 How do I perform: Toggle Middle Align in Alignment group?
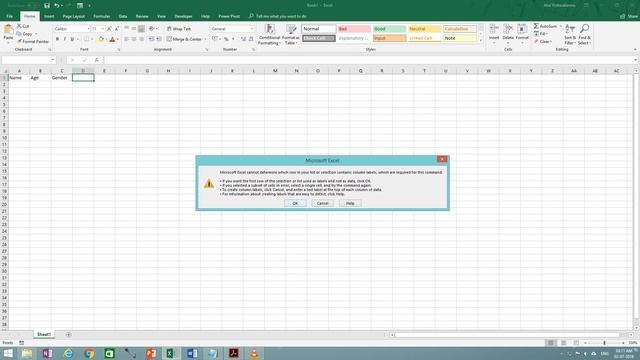[x=134, y=29]
